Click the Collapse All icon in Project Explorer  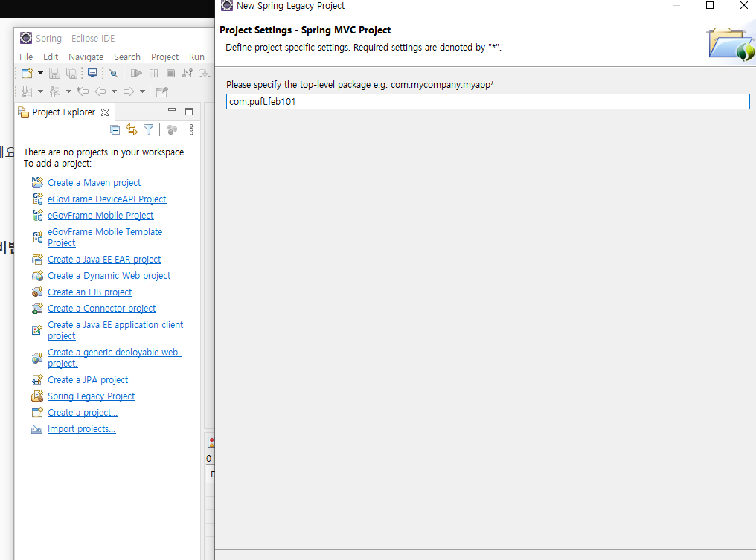tap(115, 129)
